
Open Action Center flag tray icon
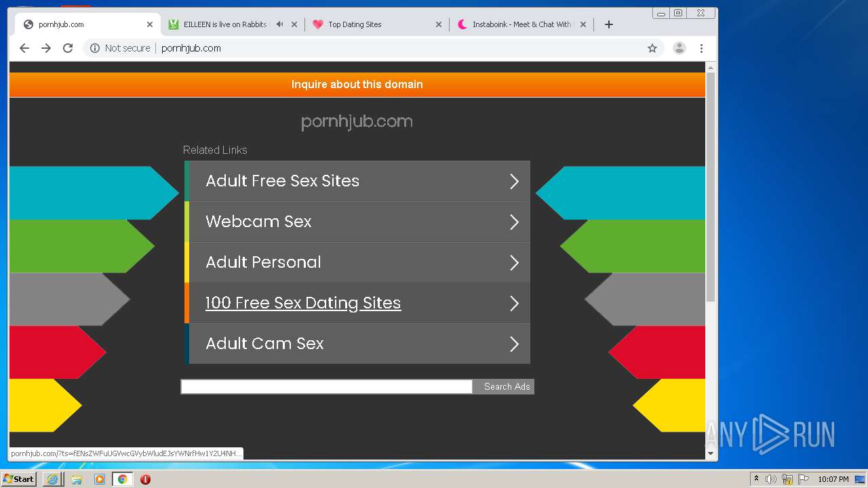804,479
